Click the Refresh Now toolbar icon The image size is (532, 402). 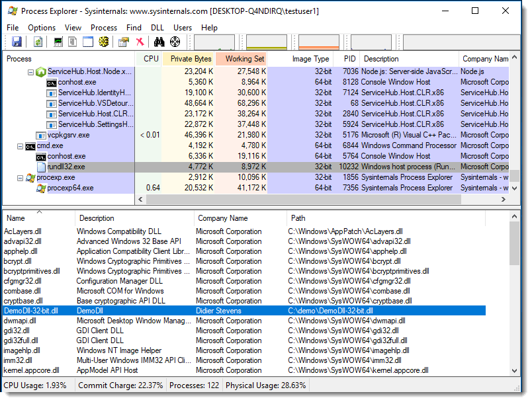pyautogui.click(x=38, y=42)
